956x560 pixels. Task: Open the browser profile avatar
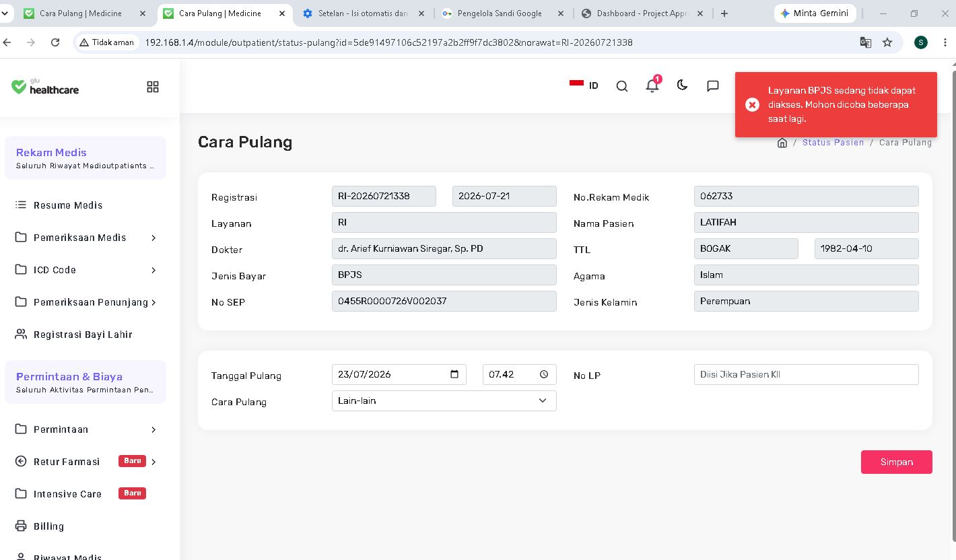coord(921,42)
